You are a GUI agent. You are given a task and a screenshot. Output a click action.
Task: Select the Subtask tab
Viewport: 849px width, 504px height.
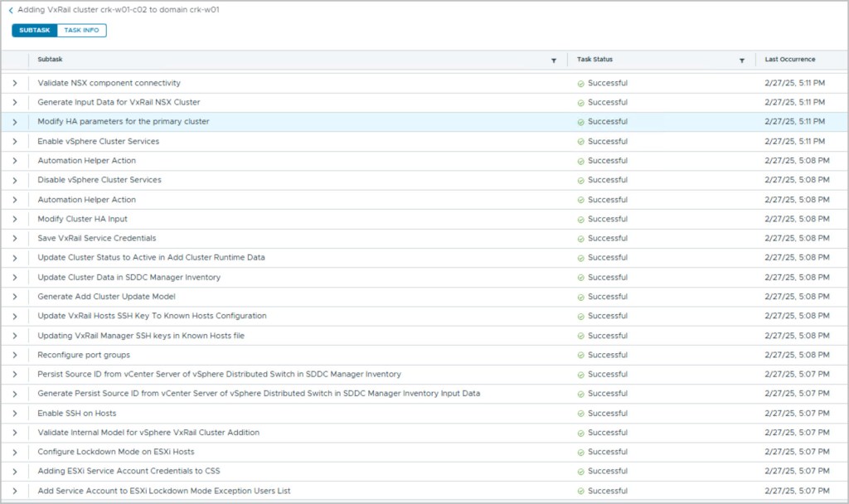click(x=35, y=31)
